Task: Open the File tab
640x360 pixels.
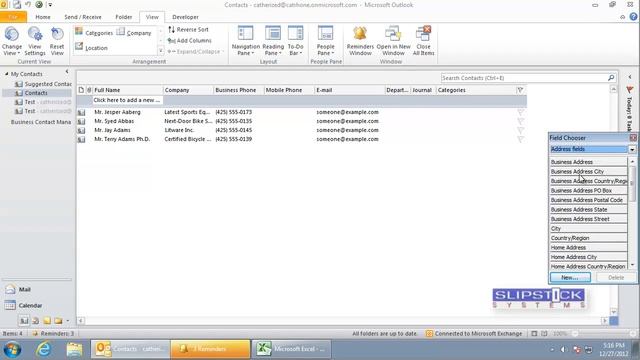Action: click(13, 17)
